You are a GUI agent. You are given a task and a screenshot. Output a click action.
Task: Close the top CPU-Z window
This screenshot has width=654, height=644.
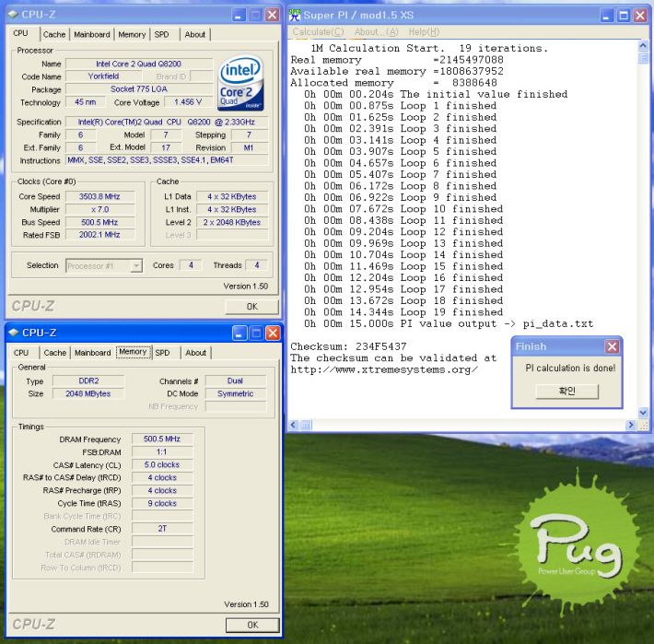273,16
